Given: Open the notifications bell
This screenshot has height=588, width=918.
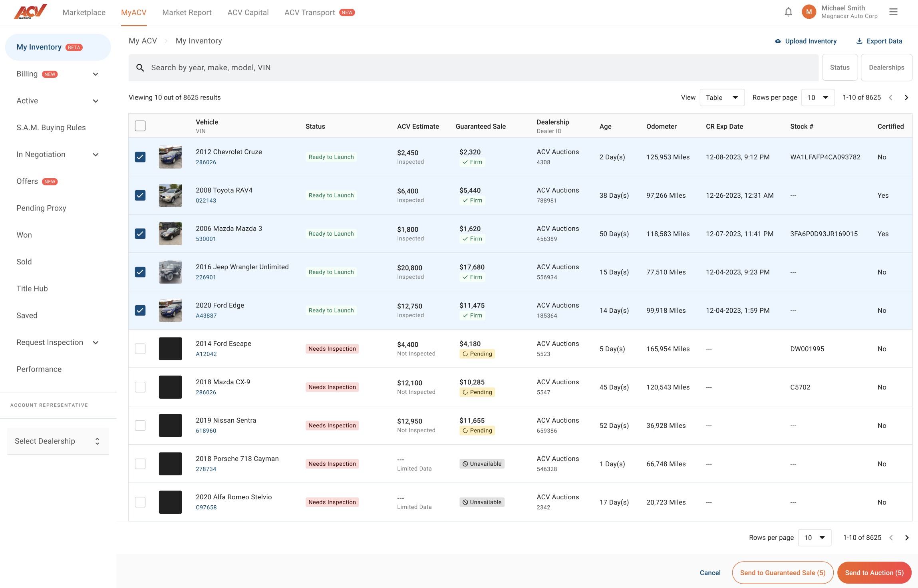Looking at the screenshot, I should 788,12.
